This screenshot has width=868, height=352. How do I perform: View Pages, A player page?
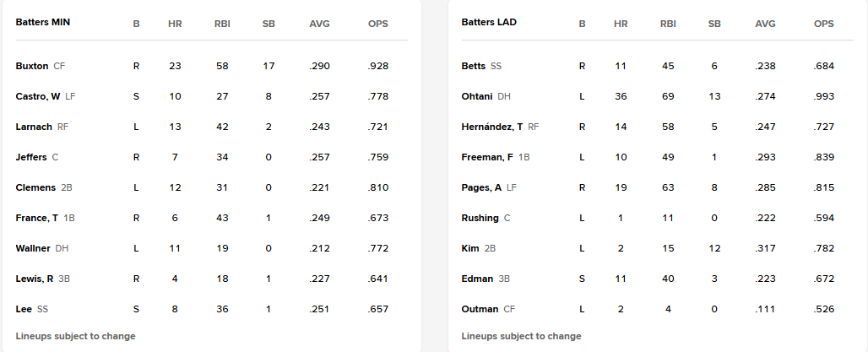[x=482, y=187]
